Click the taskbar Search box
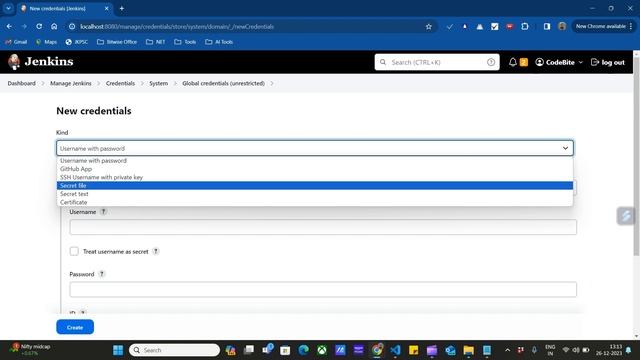This screenshot has height=360, width=640. 174,350
